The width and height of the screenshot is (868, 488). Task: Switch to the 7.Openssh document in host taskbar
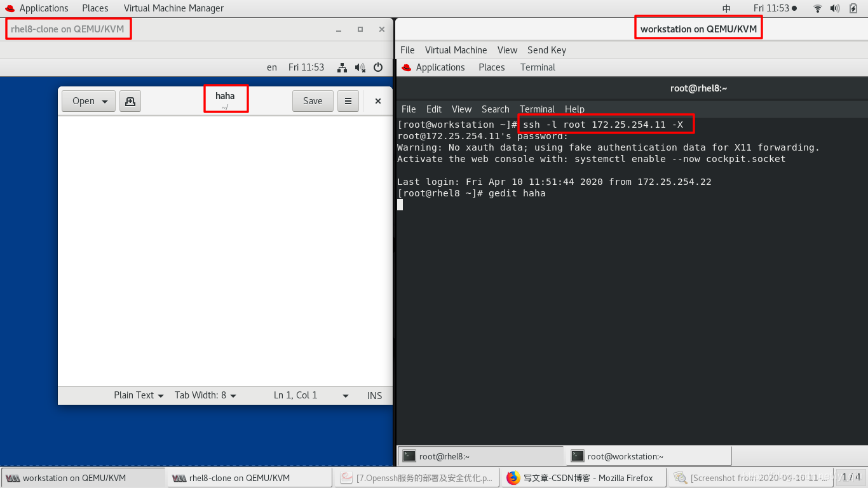pos(417,478)
